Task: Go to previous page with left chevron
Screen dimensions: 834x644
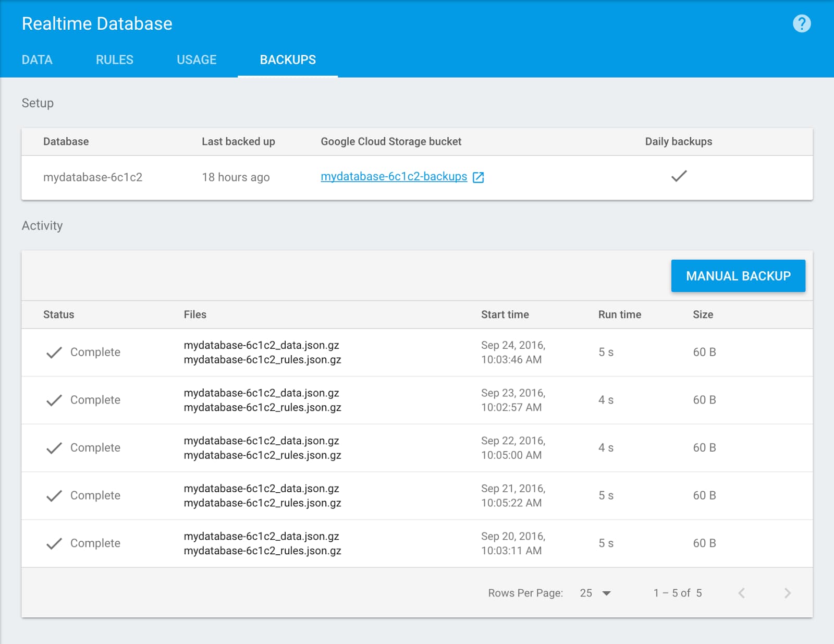Action: click(741, 593)
